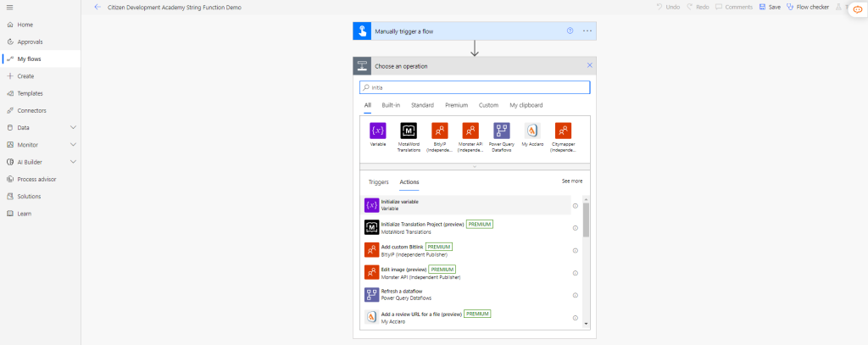
Task: Switch to the Custom tab
Action: [x=489, y=105]
